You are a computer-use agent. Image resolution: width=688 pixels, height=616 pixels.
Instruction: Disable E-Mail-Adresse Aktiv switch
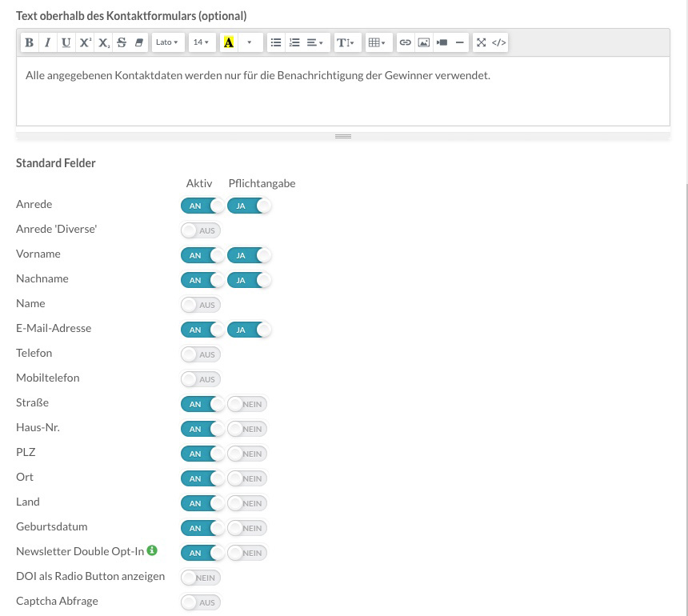coord(202,330)
